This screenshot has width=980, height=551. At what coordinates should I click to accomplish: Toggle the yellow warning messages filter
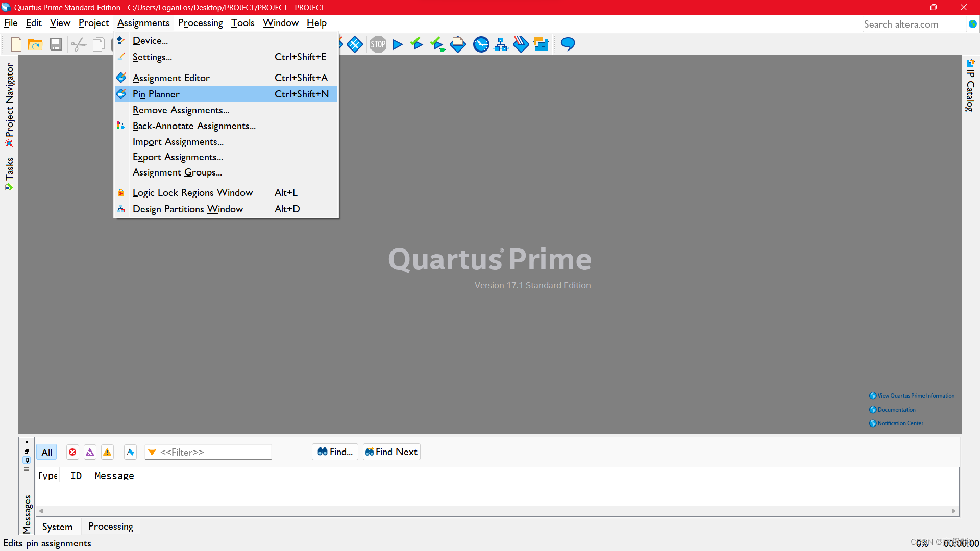pyautogui.click(x=107, y=452)
